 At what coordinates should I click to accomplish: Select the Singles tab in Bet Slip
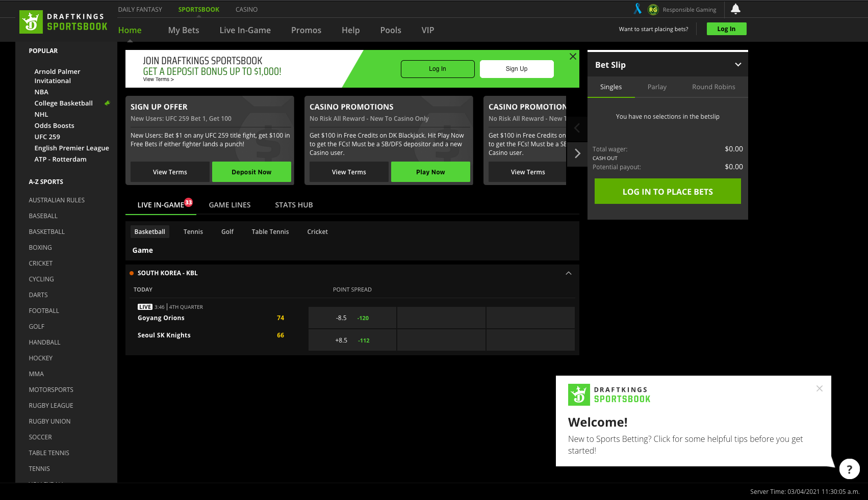[611, 87]
